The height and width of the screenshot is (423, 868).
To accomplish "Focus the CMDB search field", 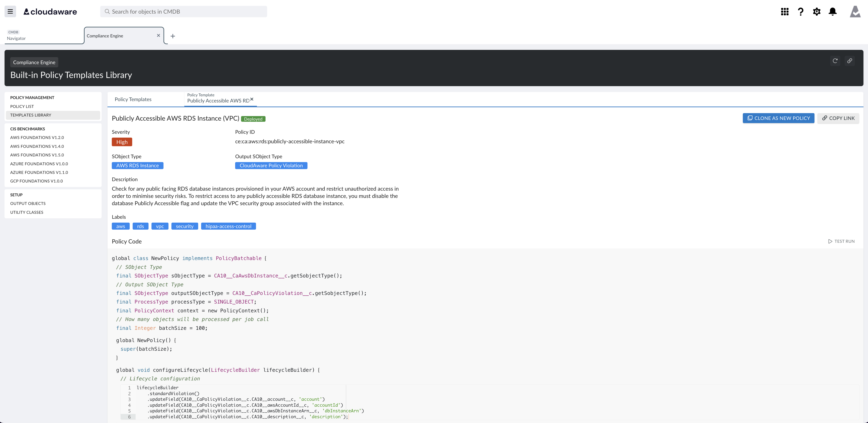I will (184, 12).
